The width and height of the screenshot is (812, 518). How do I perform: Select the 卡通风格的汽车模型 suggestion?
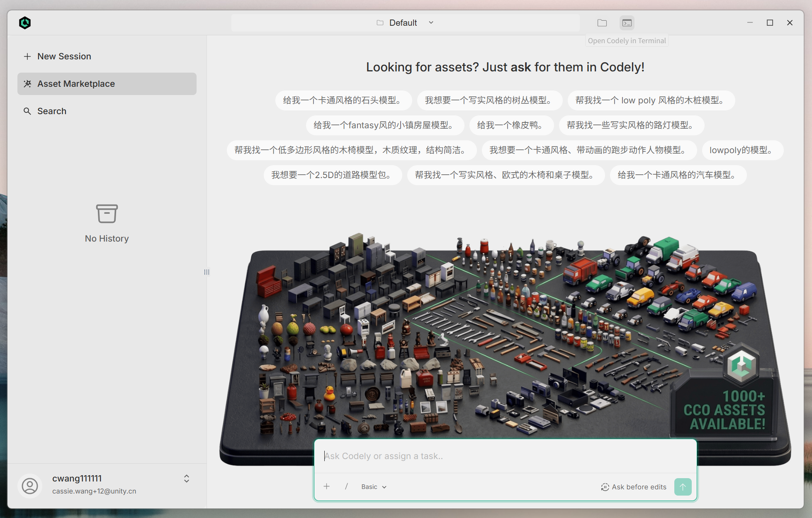point(678,175)
